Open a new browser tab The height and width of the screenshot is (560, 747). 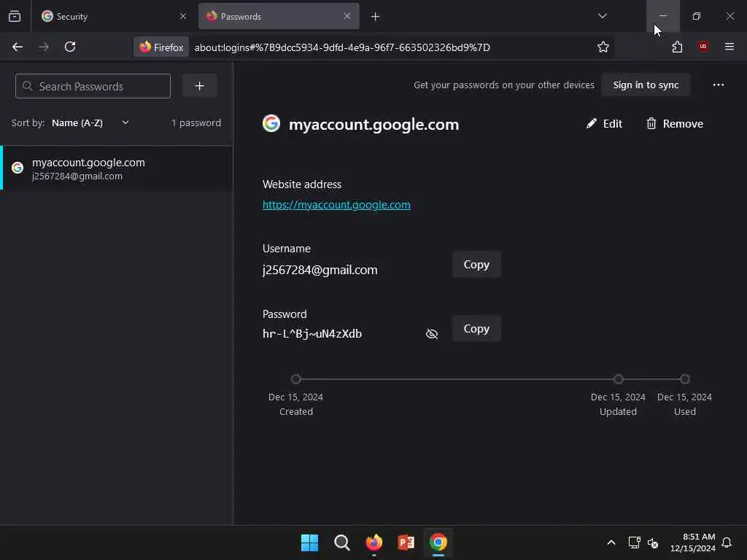pyautogui.click(x=376, y=17)
